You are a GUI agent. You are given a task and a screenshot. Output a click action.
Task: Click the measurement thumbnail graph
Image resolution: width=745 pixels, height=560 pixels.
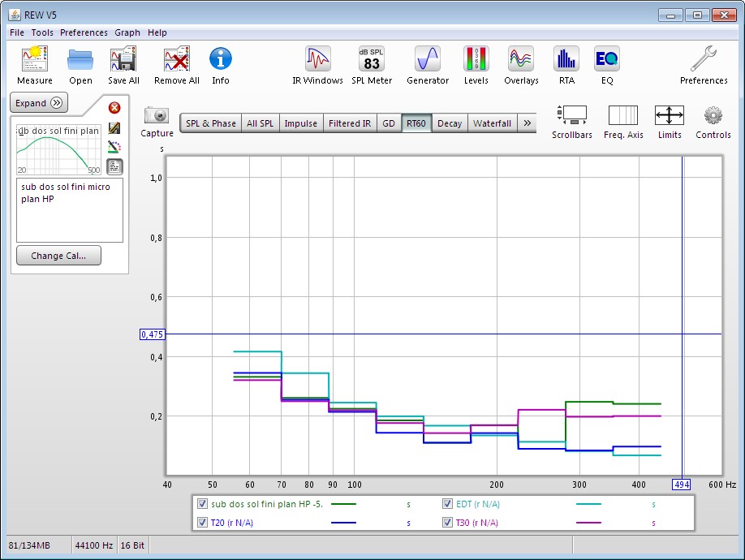tap(59, 150)
